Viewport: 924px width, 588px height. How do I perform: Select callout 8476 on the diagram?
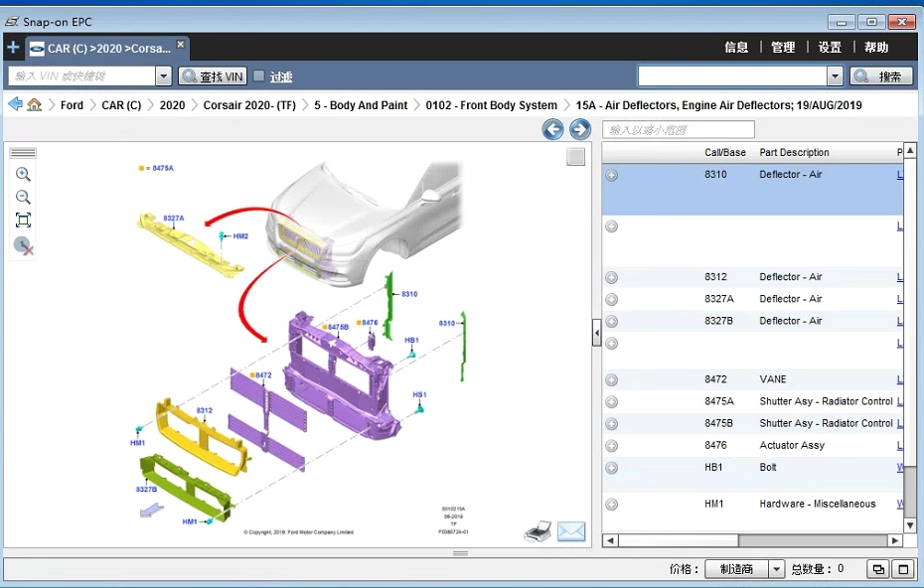coord(370,322)
